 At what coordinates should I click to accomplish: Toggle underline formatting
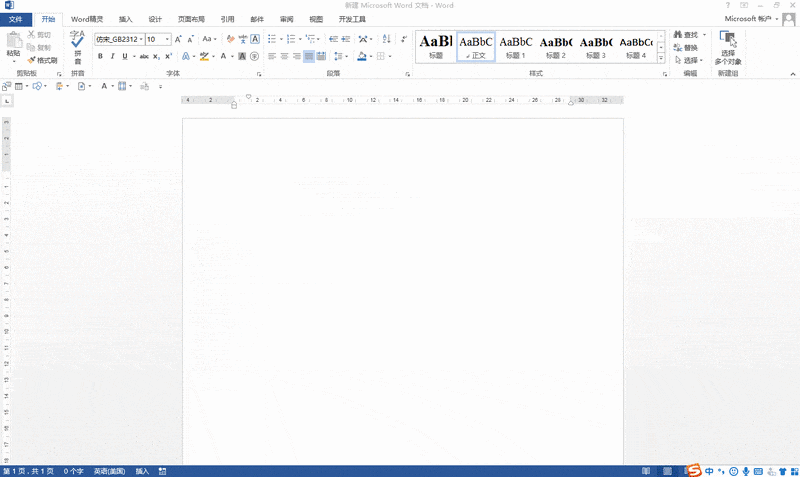[x=124, y=56]
